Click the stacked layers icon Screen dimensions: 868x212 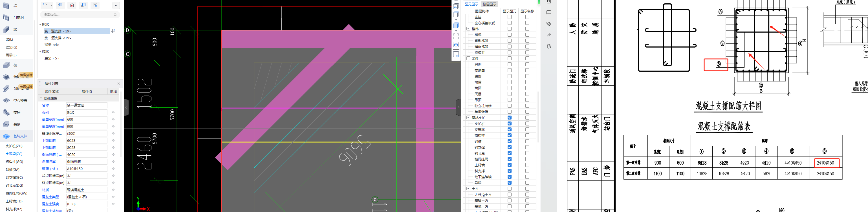coord(548,46)
